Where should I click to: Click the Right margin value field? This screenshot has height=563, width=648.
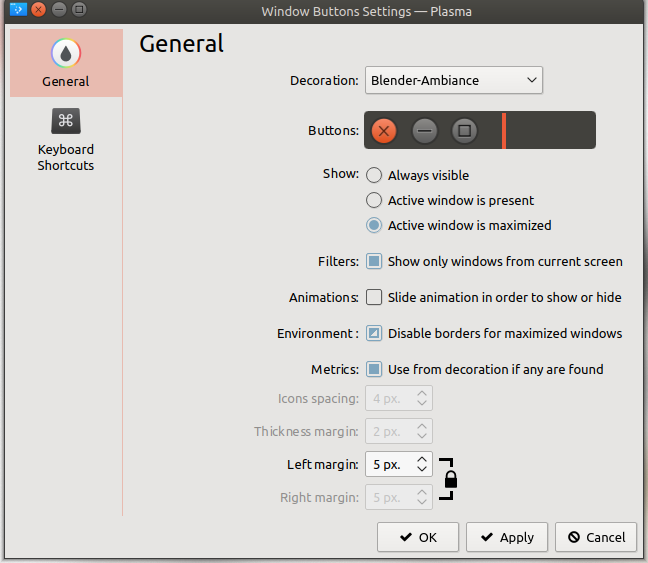point(399,497)
